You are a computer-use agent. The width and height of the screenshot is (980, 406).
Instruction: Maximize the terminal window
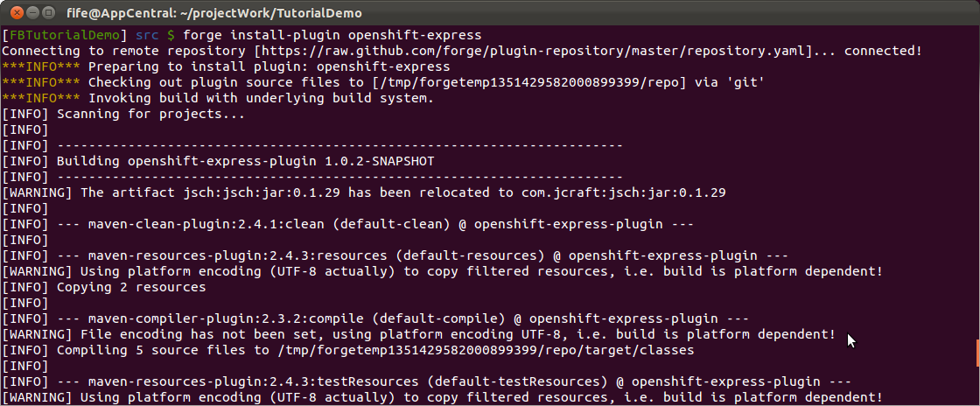48,12
